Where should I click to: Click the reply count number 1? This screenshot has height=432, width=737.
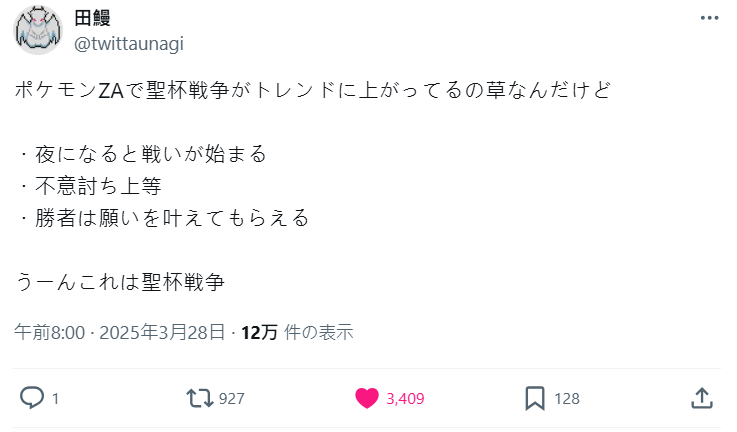[55, 398]
